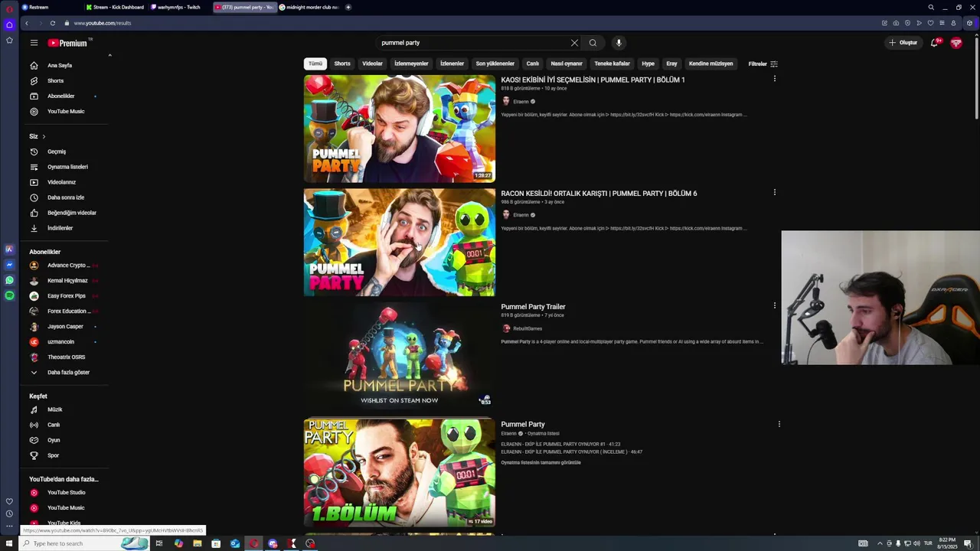This screenshot has width=980, height=551.
Task: Switch to warhymnfps Twitch tab
Action: coord(180,7)
